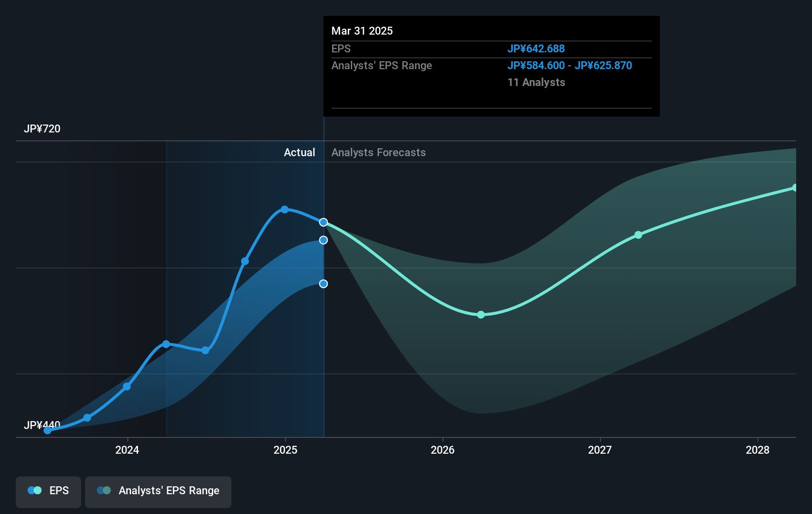Click the 11 Analysts text in tooltip
The width and height of the screenshot is (812, 514).
[536, 83]
